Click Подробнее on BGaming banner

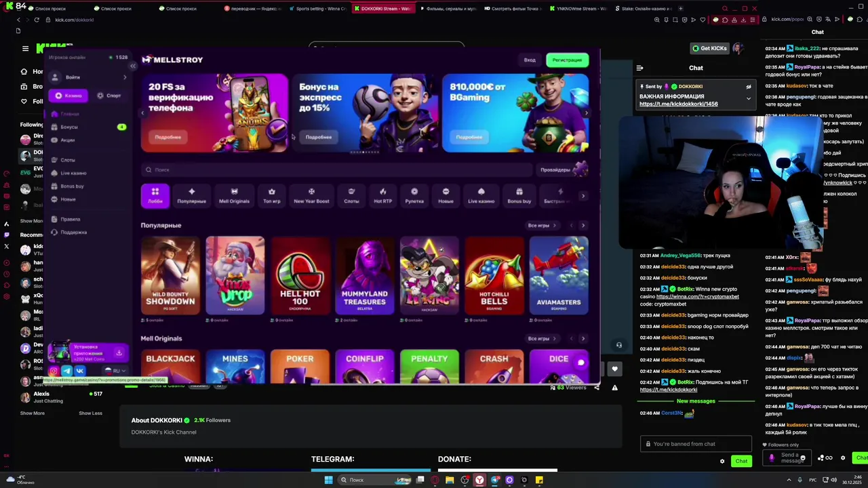click(469, 137)
